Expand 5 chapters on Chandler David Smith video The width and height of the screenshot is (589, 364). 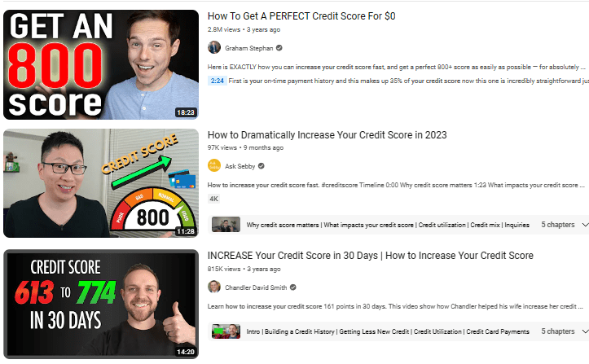pyautogui.click(x=564, y=331)
